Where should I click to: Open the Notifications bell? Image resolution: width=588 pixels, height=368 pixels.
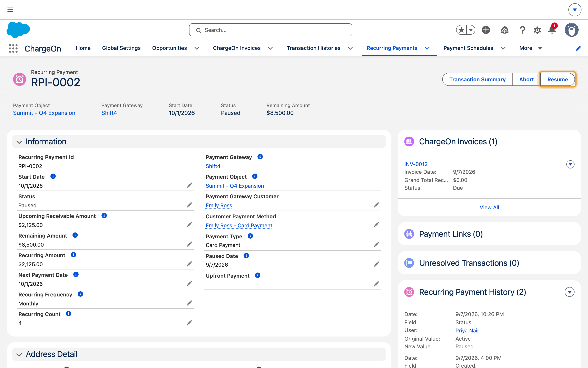[x=552, y=30]
